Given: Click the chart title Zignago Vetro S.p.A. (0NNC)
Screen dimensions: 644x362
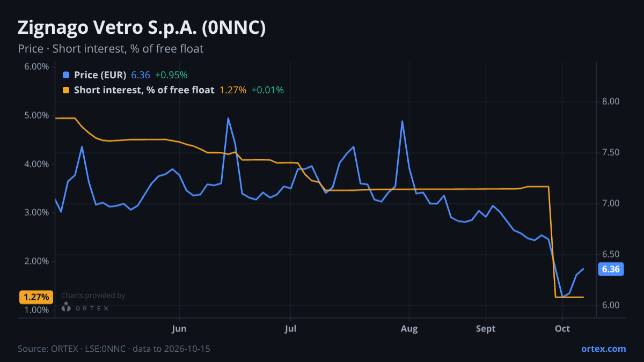Looking at the screenshot, I should click(142, 28).
